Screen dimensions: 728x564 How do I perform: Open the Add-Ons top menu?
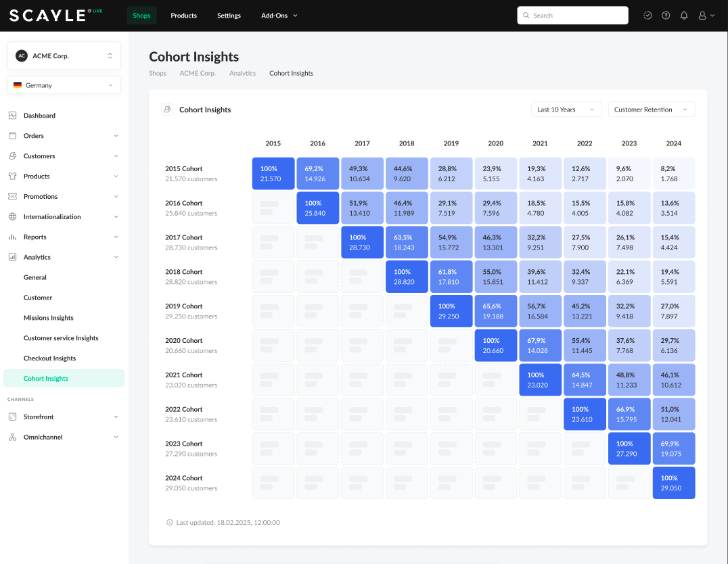pyautogui.click(x=279, y=16)
